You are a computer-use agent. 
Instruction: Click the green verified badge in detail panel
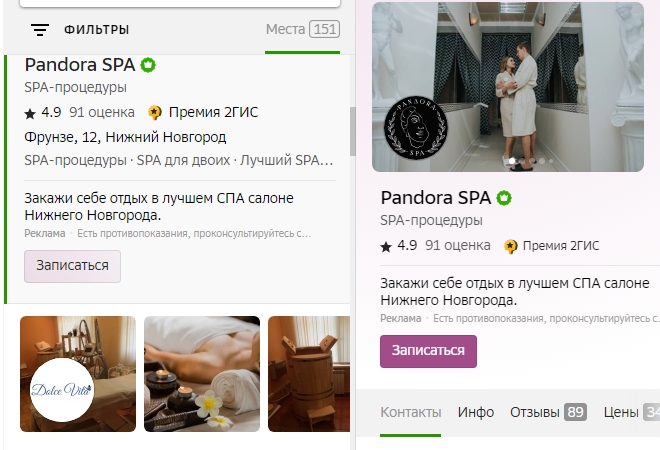click(504, 198)
